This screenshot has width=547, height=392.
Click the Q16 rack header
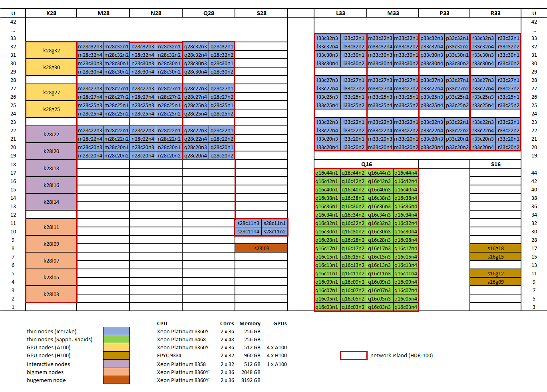coord(366,164)
